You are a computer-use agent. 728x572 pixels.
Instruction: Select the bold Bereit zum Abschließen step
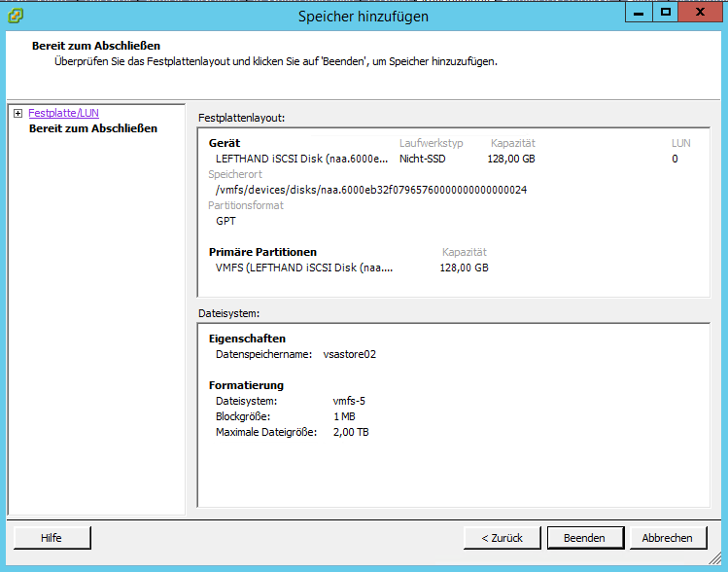92,128
